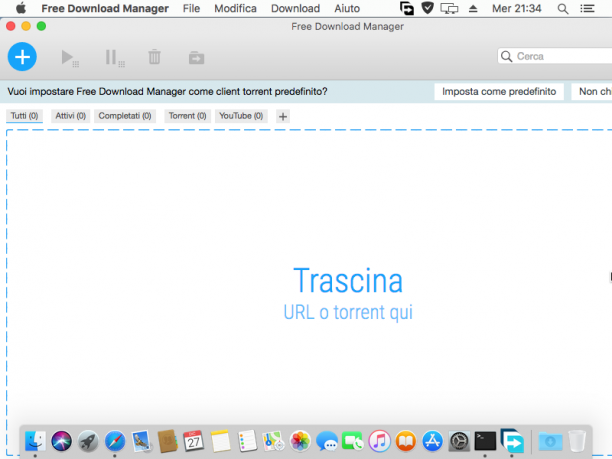The image size is (612, 459).
Task: Open Finder from the Dock
Action: (35, 441)
